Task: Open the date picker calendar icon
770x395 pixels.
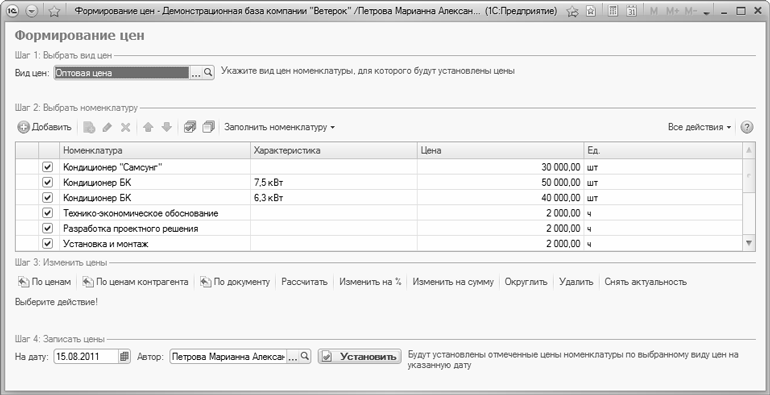Action: (x=125, y=357)
